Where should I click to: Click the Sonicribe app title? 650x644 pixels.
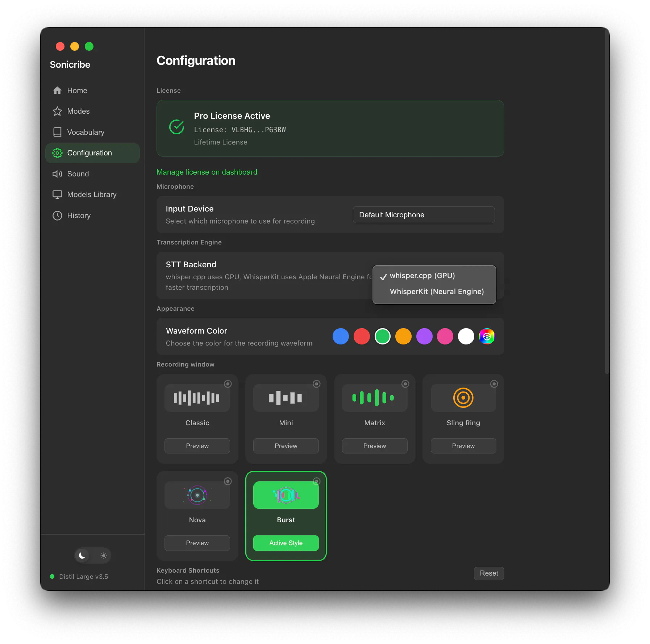pyautogui.click(x=70, y=64)
